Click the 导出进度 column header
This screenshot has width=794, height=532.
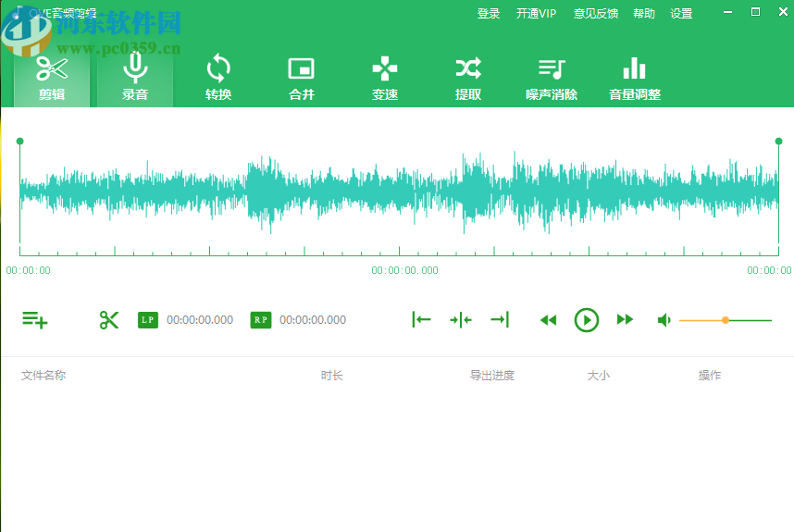(492, 375)
